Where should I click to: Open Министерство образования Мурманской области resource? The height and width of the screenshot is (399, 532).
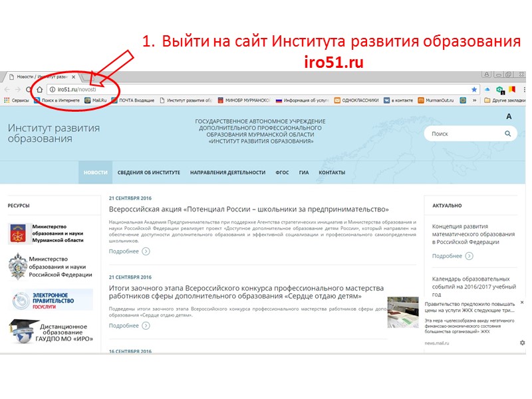tap(46, 233)
